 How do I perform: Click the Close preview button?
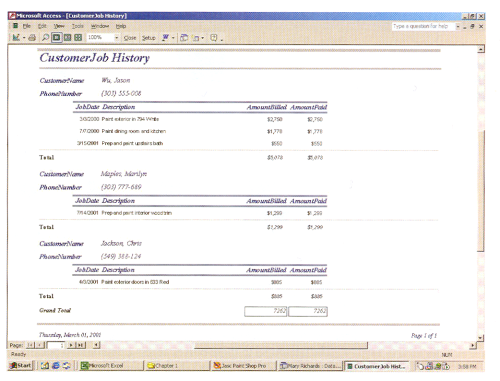click(130, 38)
